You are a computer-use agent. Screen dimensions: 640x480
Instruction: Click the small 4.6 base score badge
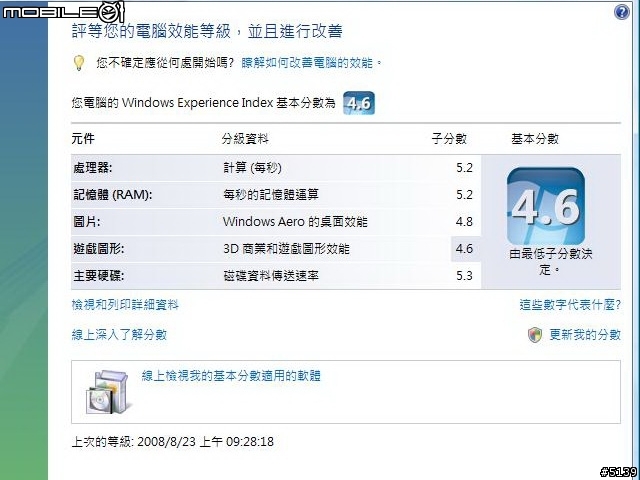point(358,103)
